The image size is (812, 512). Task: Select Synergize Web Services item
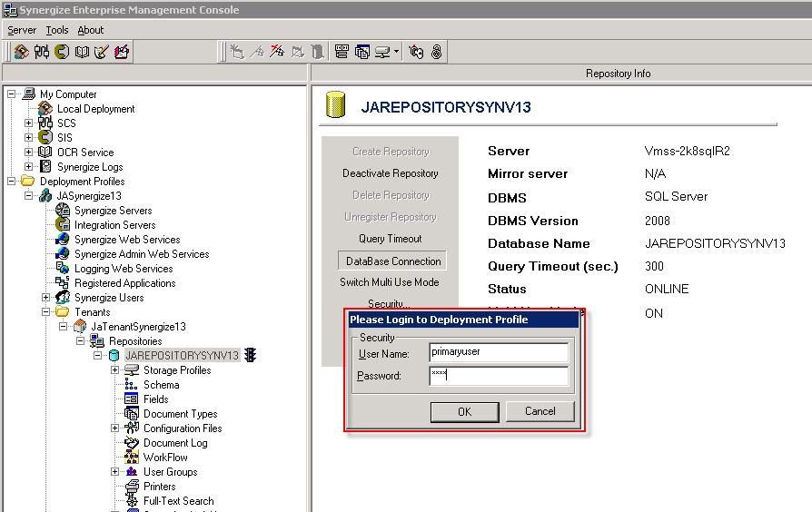click(127, 240)
